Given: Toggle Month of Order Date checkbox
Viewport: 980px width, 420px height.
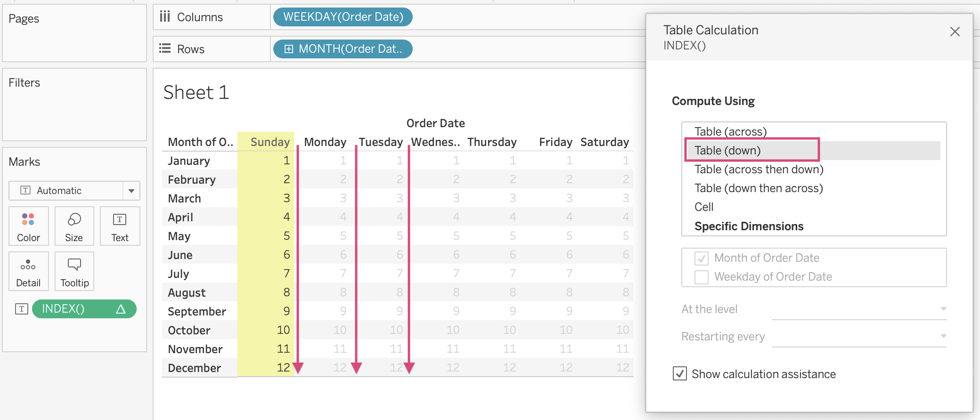Looking at the screenshot, I should tap(702, 258).
